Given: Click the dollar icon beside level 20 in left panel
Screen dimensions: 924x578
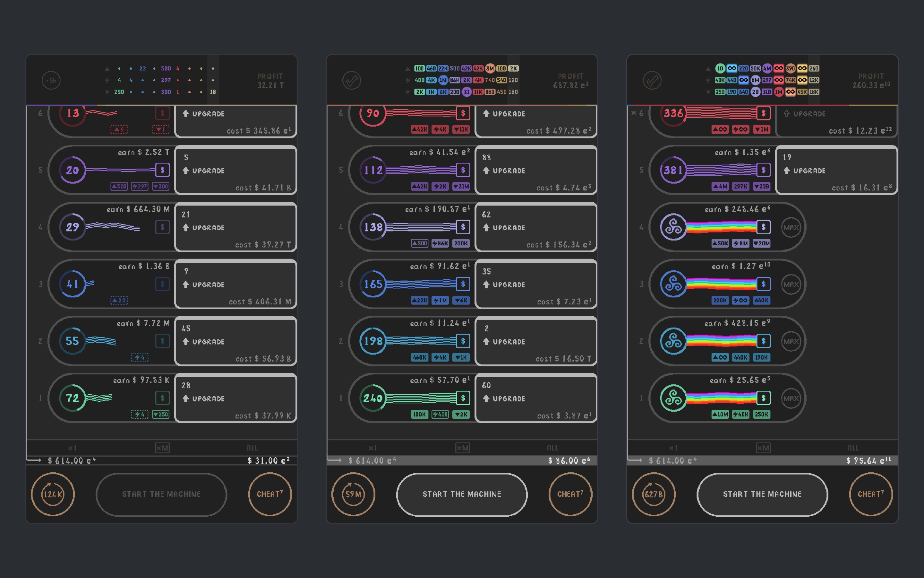Looking at the screenshot, I should (162, 170).
